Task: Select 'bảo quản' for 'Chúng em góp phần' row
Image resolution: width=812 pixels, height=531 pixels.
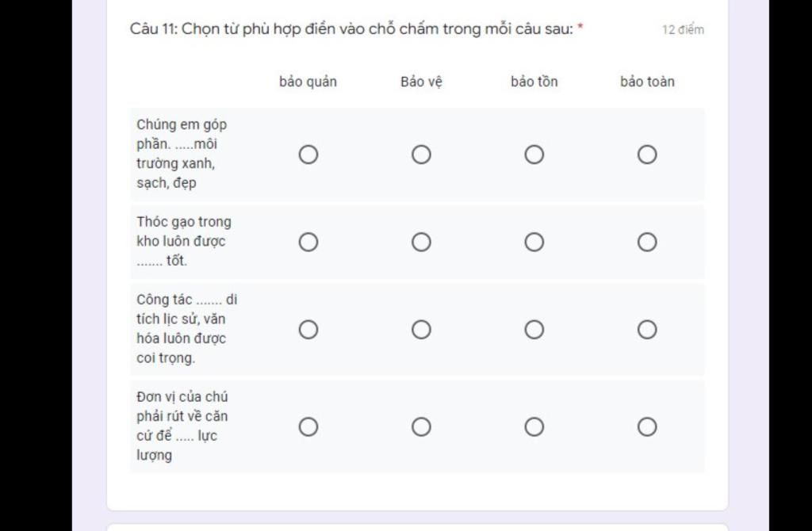Action: click(308, 155)
